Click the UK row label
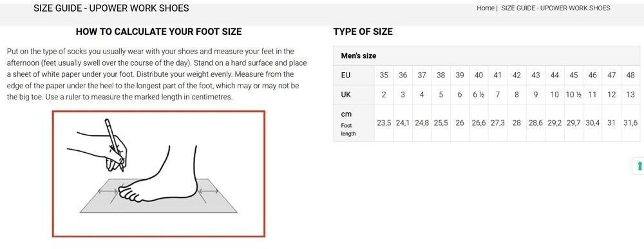This screenshot has height=249, width=644. [346, 95]
